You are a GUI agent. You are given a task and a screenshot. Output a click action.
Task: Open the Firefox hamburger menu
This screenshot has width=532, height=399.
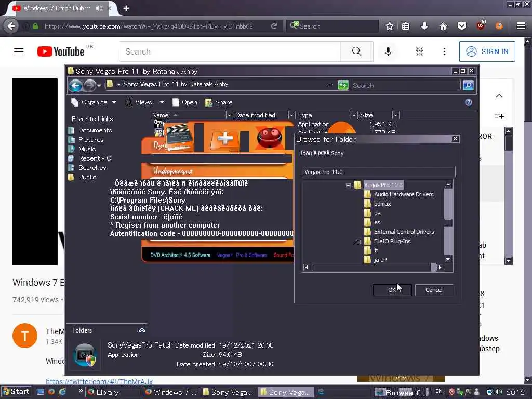tap(521, 26)
